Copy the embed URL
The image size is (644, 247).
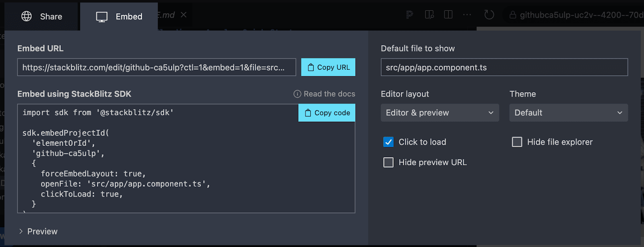[x=328, y=67]
